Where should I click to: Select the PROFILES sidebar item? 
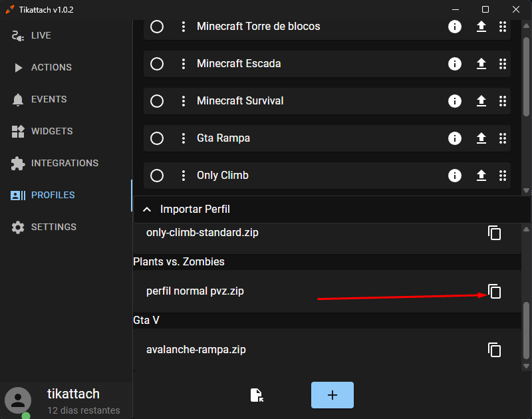click(x=66, y=195)
